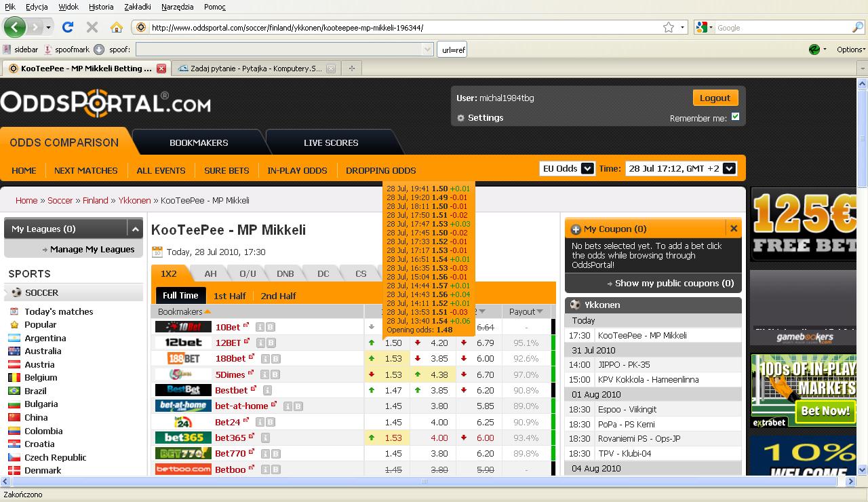Open the Options dropdown in toolbar
This screenshot has height=502, width=868.
851,50
